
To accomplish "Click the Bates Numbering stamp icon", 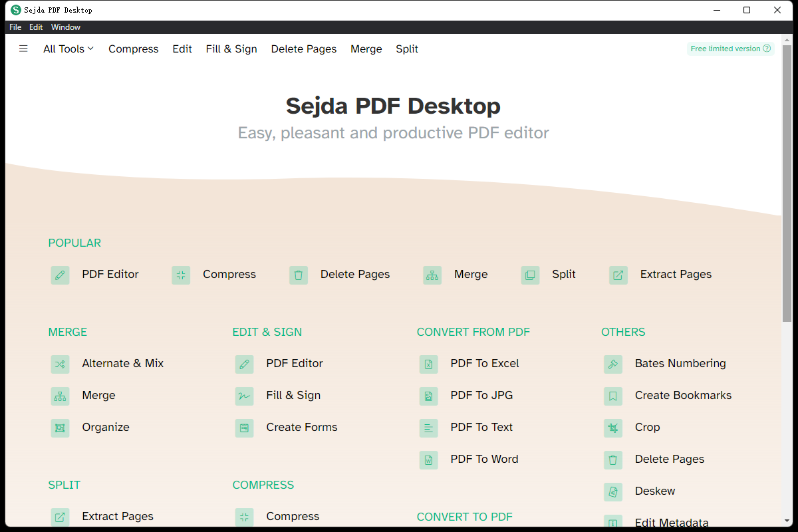I will (613, 364).
